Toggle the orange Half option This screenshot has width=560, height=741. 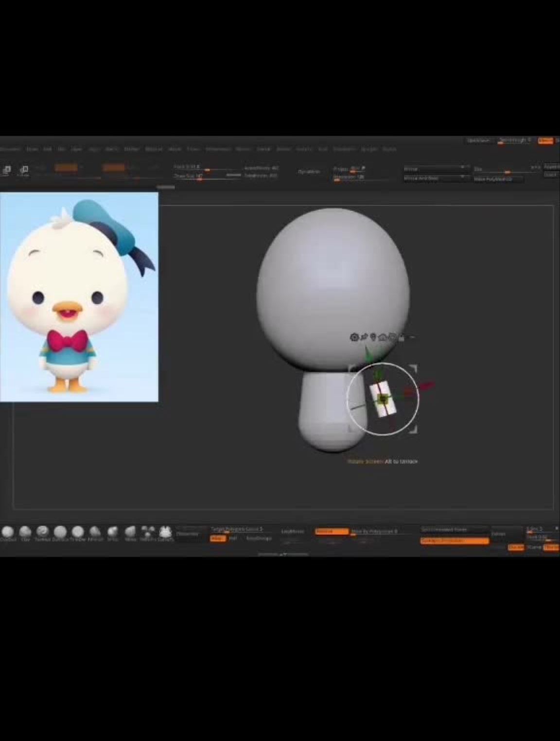tap(217, 538)
